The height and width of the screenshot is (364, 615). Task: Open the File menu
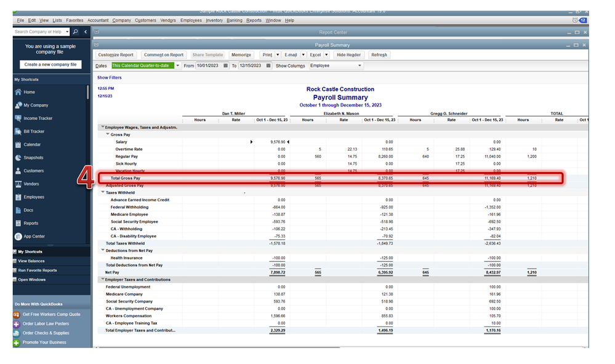20,20
